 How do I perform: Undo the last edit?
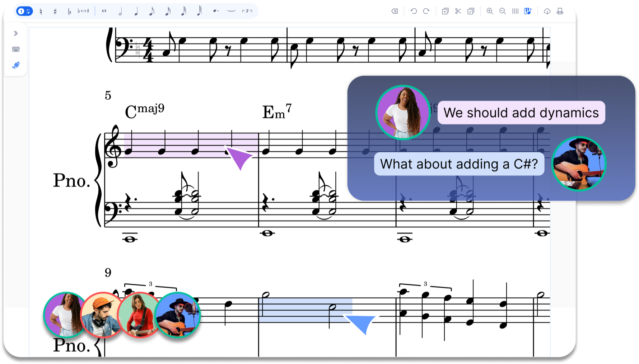coord(414,11)
